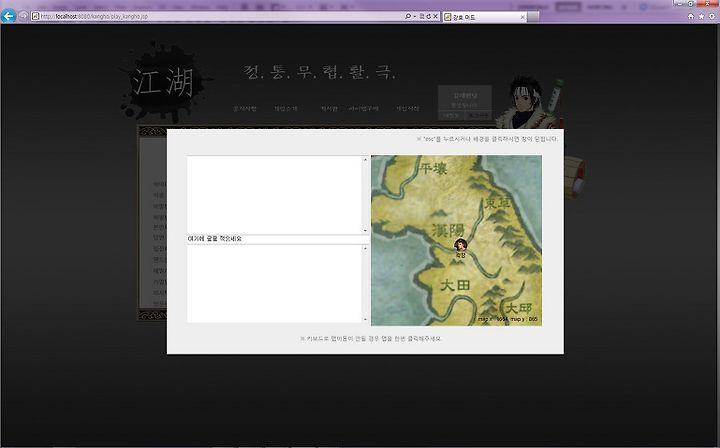Screen dimensions: 720x448
Task: Click the esc-to-close hint text
Action: coord(487,139)
